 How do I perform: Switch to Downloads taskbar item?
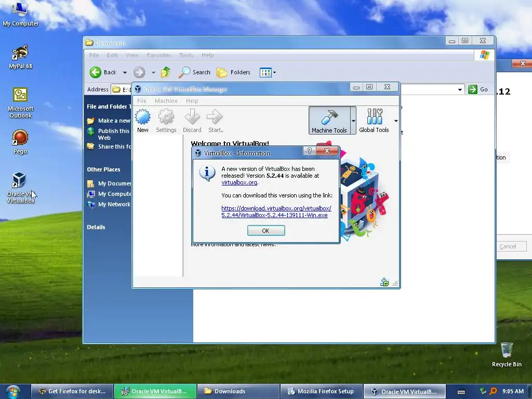tap(238, 391)
